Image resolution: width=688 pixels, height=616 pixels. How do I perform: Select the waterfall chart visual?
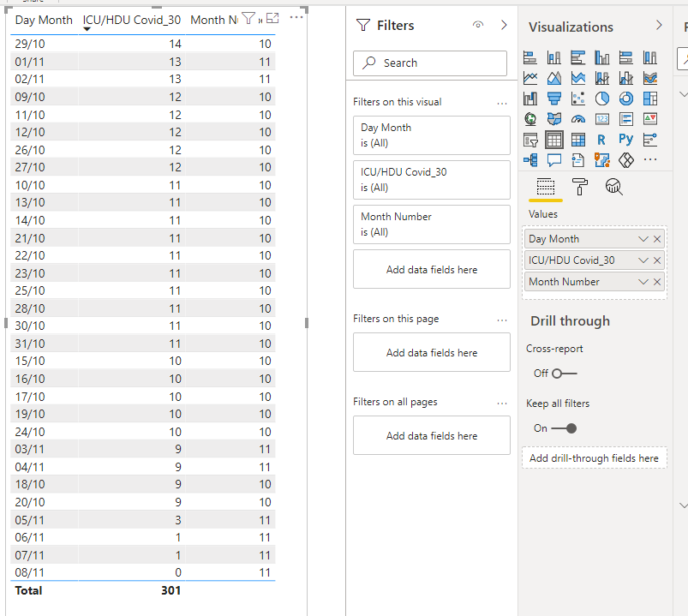tap(530, 99)
